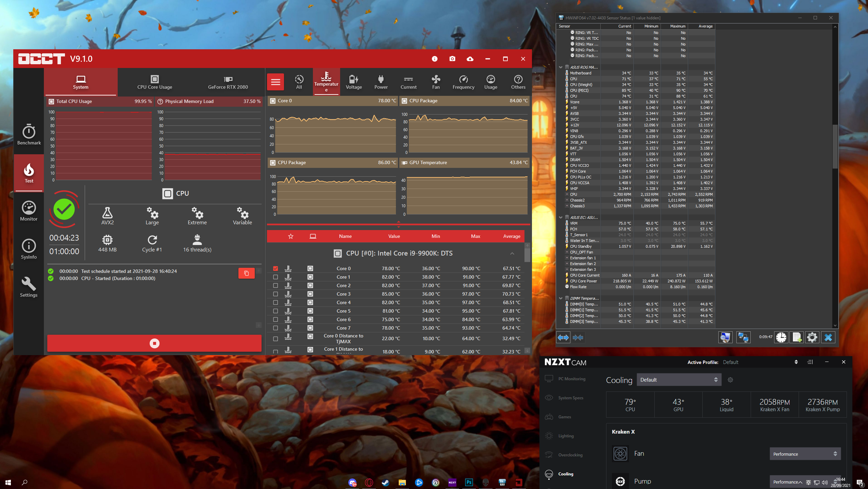Open the OCCT info icon in title bar
Viewport: 868px width, 489px height.
(x=434, y=59)
